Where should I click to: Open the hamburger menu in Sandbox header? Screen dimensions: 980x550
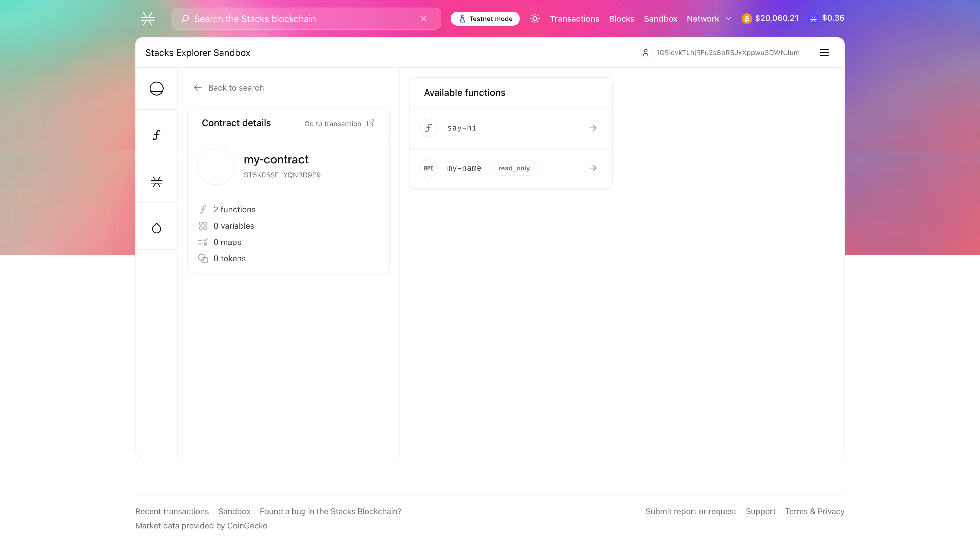[824, 52]
